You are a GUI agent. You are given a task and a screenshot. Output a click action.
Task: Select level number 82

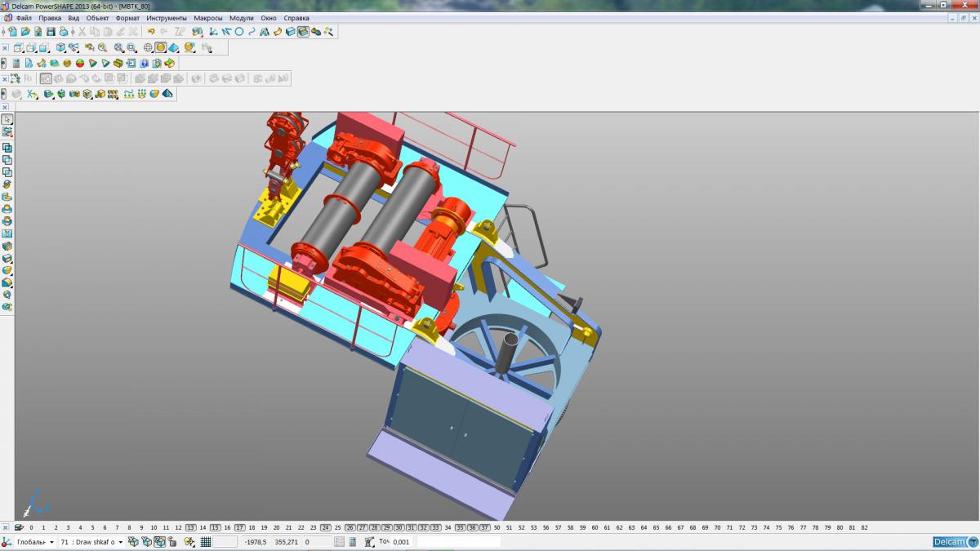coord(864,527)
